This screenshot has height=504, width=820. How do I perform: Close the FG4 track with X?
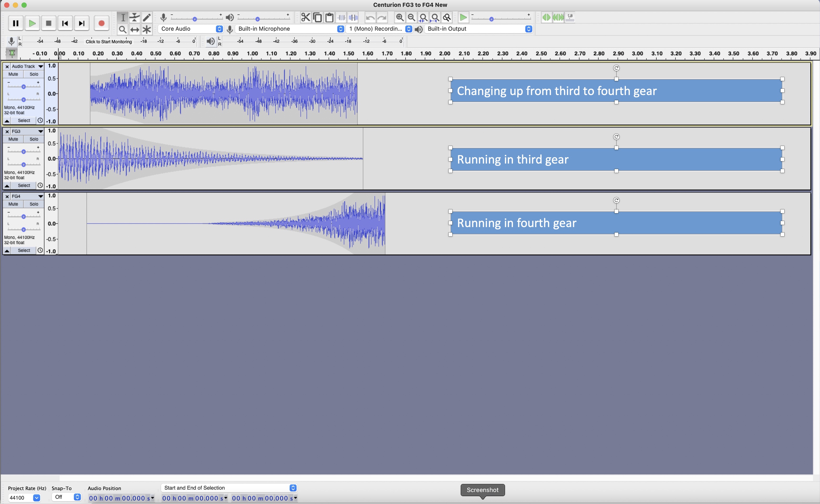pyautogui.click(x=7, y=197)
